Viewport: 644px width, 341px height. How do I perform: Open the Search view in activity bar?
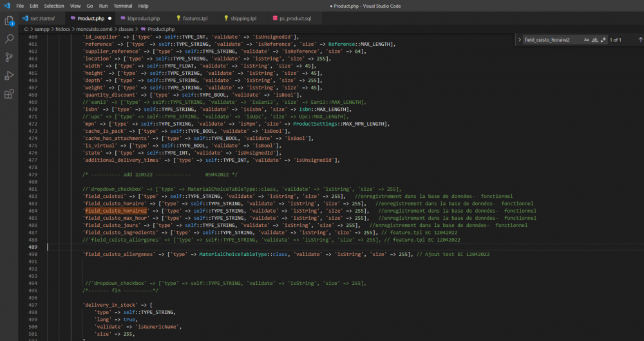coord(10,39)
